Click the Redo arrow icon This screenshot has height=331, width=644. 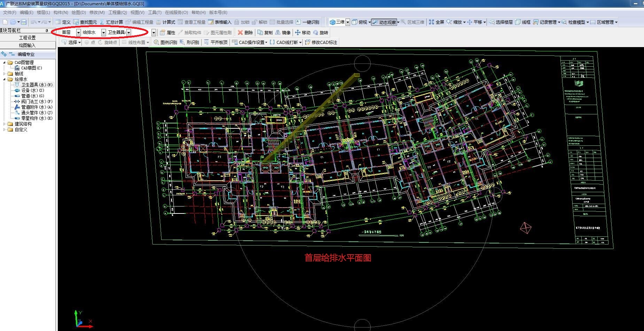44,22
